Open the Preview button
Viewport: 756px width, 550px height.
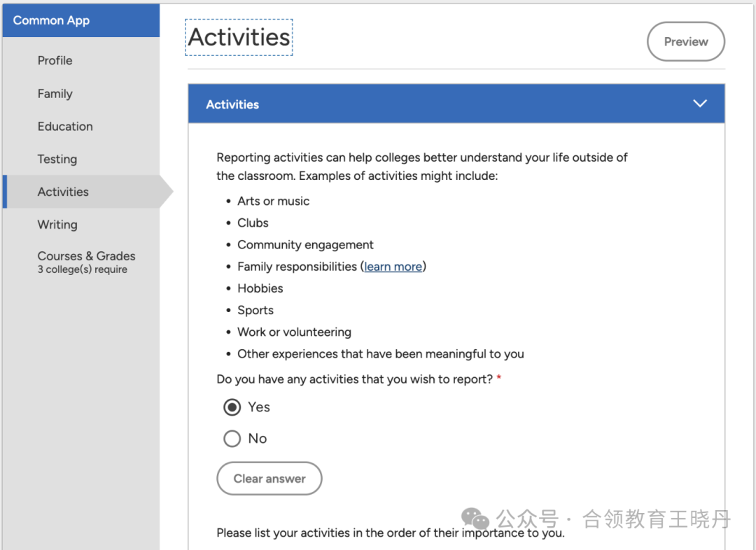pos(685,41)
